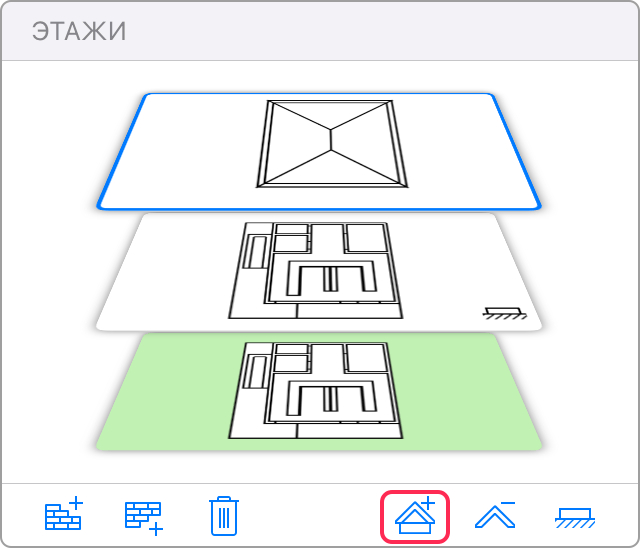
Task: Click the ground level marker on middle floor
Action: pyautogui.click(x=504, y=313)
